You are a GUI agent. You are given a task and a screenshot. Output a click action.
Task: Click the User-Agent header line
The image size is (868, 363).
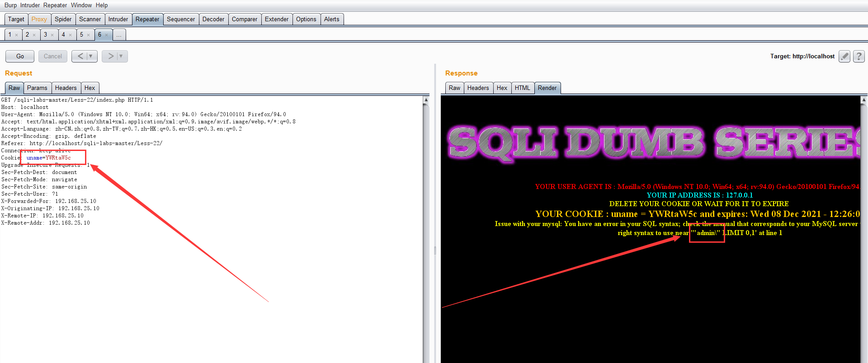pos(144,114)
